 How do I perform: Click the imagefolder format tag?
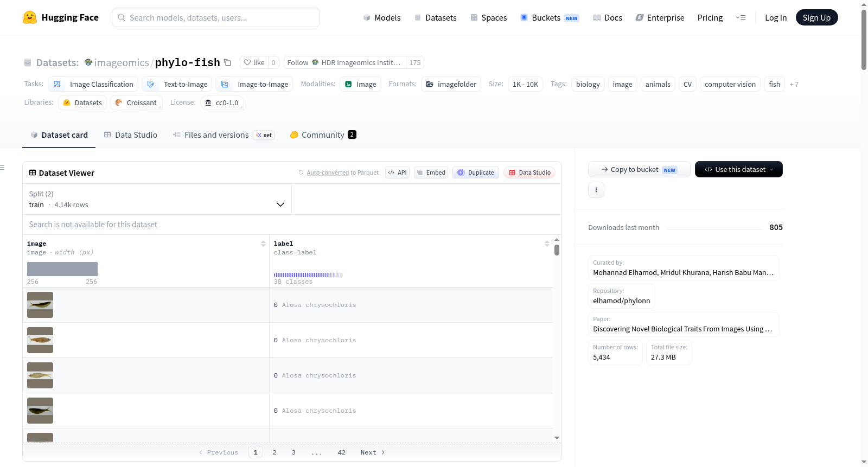451,84
